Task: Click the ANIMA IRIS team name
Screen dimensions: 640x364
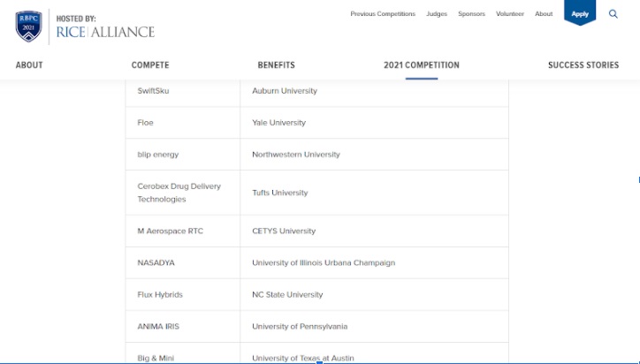Action: 158,327
